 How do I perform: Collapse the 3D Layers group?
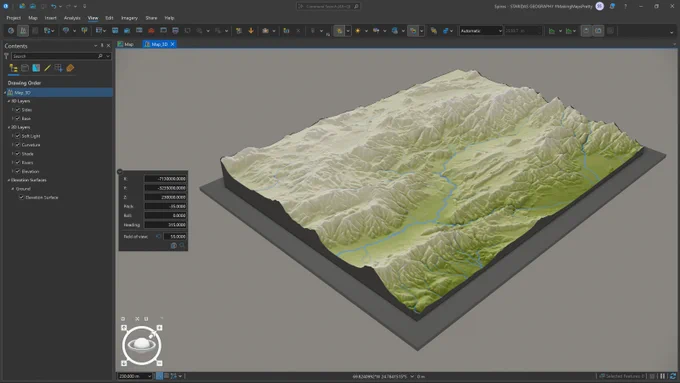click(x=9, y=101)
